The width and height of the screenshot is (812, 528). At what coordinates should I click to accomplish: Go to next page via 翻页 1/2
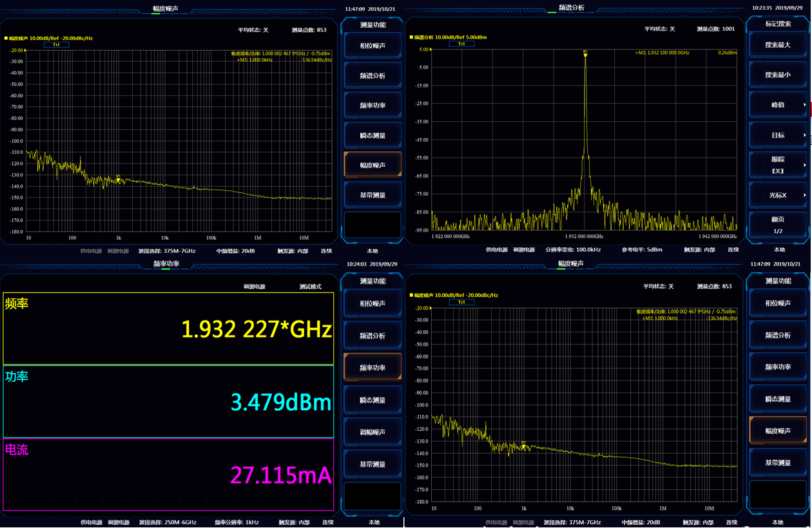click(x=778, y=225)
